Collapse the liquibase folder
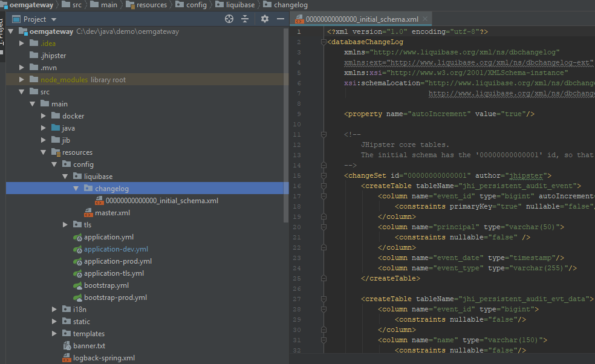Image resolution: width=595 pixels, height=364 pixels. [65, 177]
